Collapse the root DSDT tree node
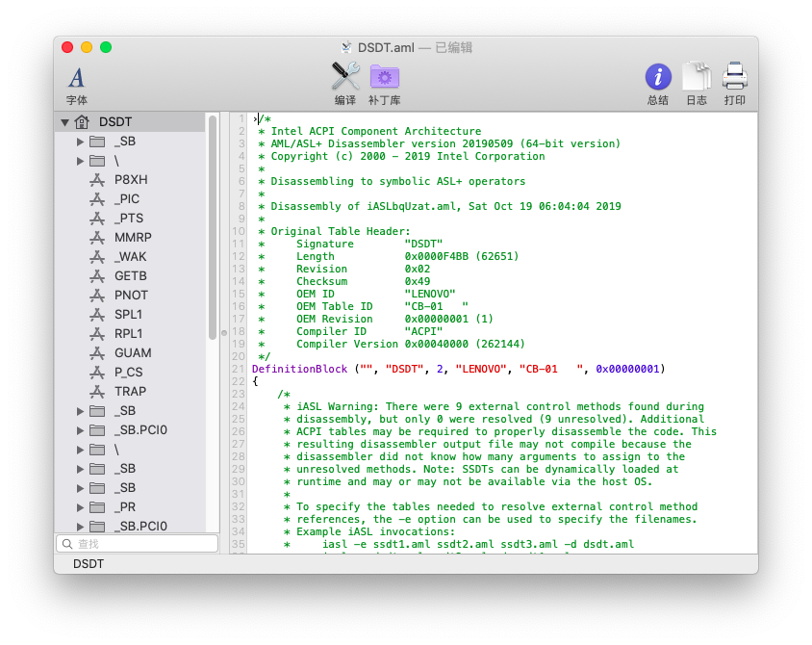Screen dimensions: 812x645 coord(64,122)
